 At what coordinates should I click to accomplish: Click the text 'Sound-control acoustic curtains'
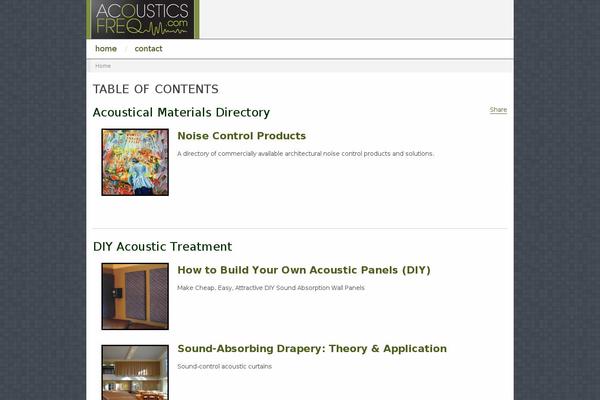click(225, 366)
